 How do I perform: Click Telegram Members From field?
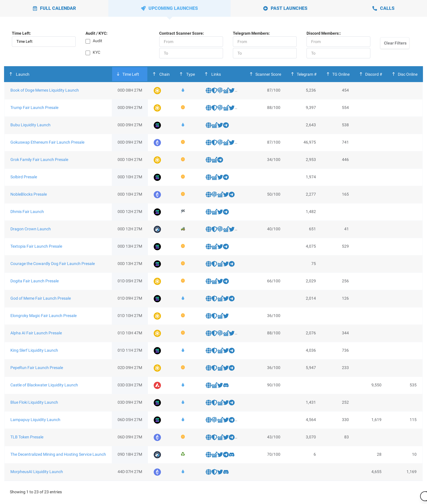point(265,42)
